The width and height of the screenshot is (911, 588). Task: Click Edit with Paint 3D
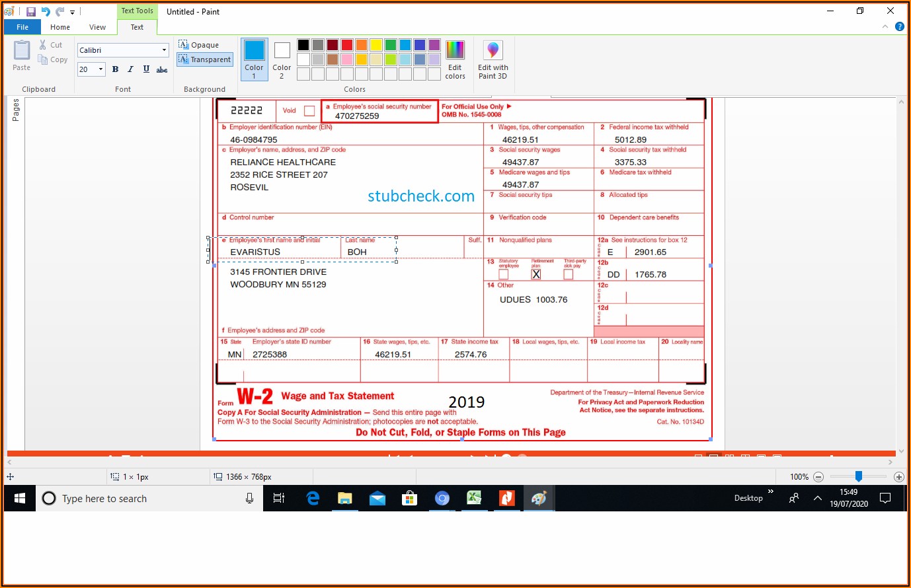click(x=493, y=59)
